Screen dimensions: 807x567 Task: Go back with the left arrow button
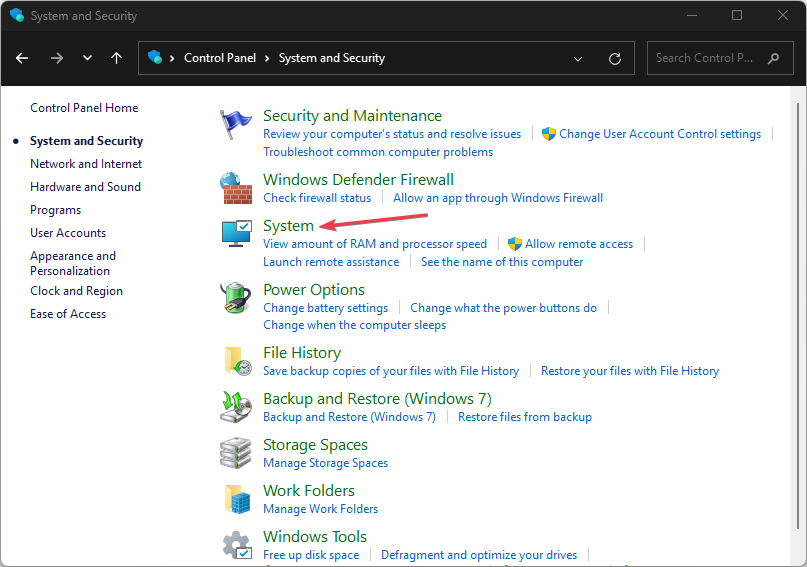[22, 58]
